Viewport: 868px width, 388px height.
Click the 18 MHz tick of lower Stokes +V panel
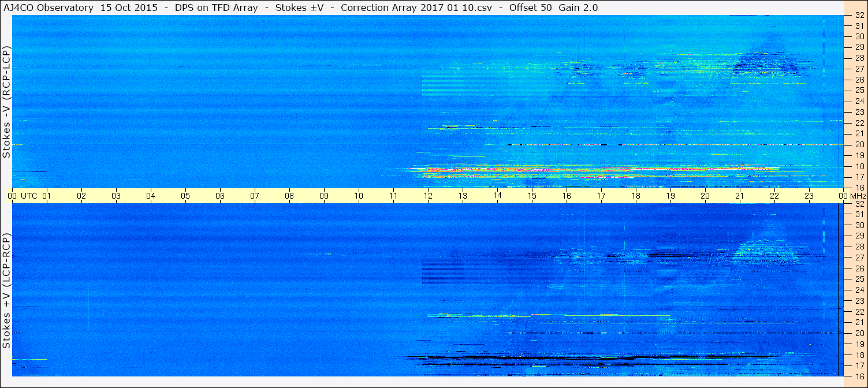[859, 355]
